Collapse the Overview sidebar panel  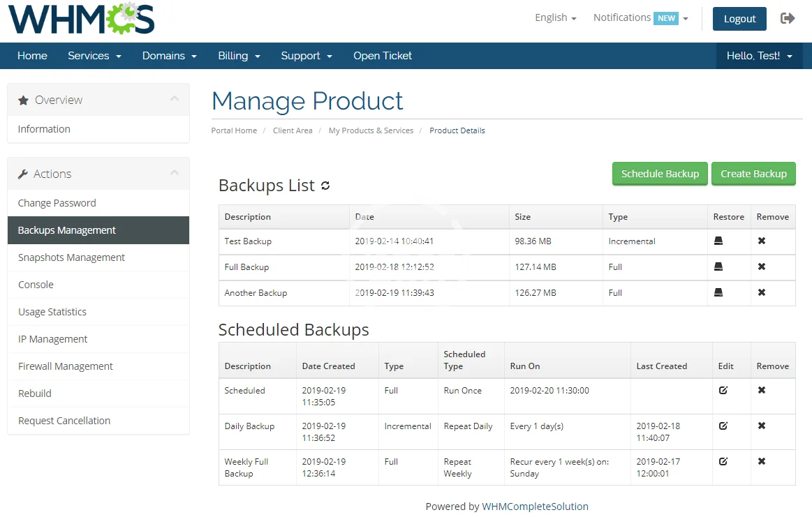coord(175,100)
